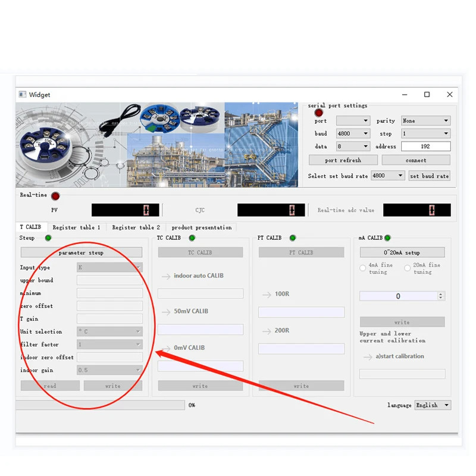476x476 pixels.
Task: Change the language using the English dropdown
Action: pyautogui.click(x=433, y=405)
